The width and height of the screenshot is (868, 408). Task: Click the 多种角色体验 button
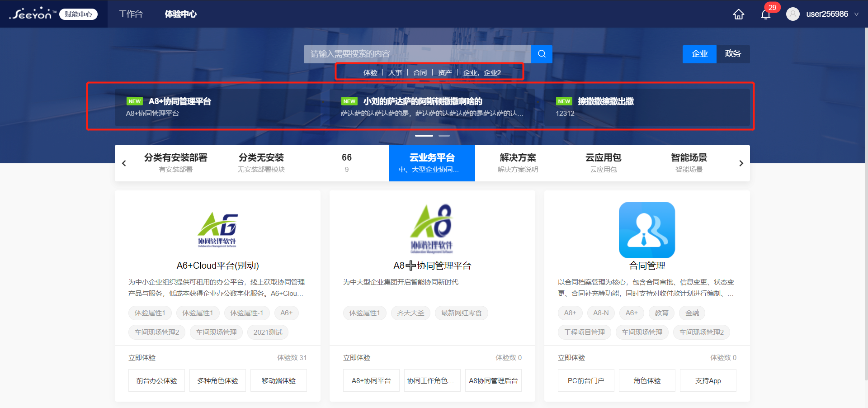click(217, 380)
